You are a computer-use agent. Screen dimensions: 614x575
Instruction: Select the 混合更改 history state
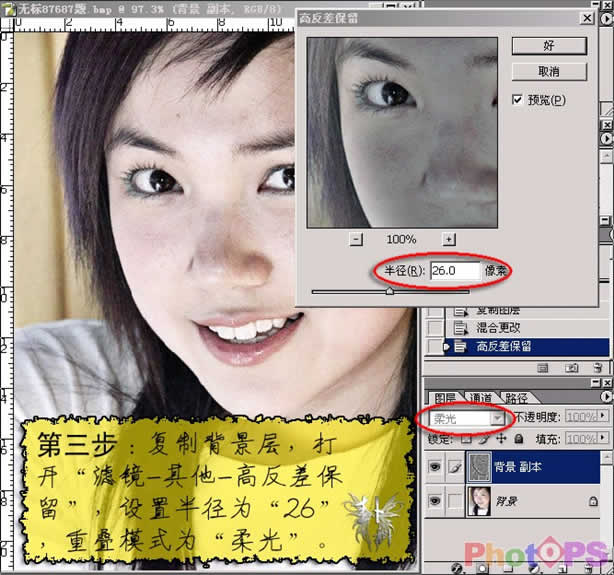[x=528, y=327]
